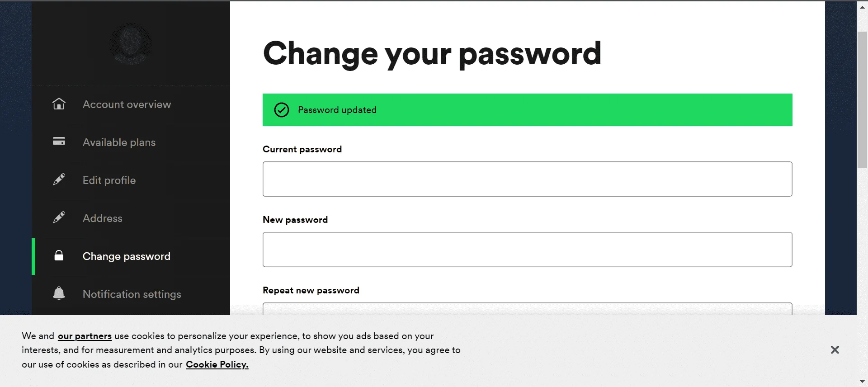Click the card icon beside Available plans
Viewport: 868px width, 387px height.
point(59,142)
